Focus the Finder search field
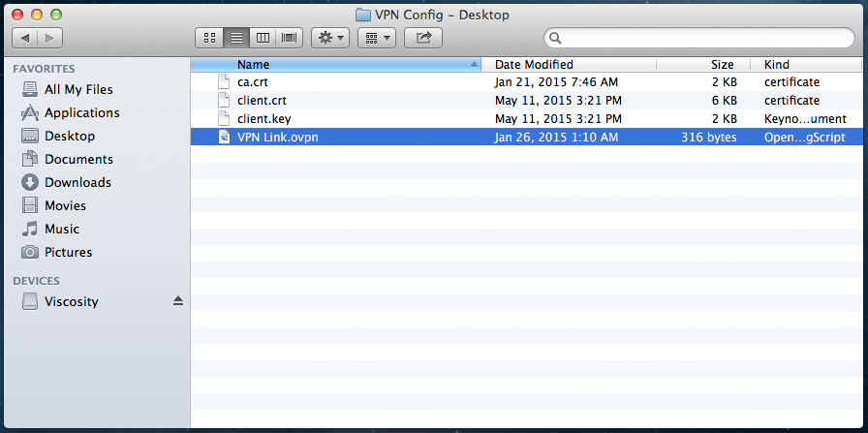 [x=699, y=38]
